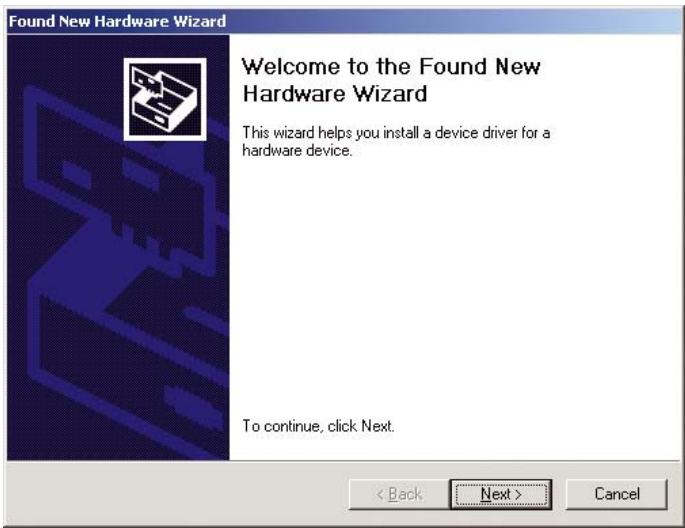This screenshot has width=685, height=528.
Task: Click the word Wizard in the title bar
Action: (x=200, y=21)
